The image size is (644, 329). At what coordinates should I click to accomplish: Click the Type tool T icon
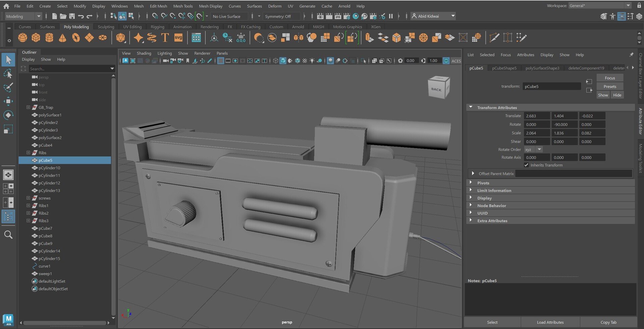click(x=165, y=38)
